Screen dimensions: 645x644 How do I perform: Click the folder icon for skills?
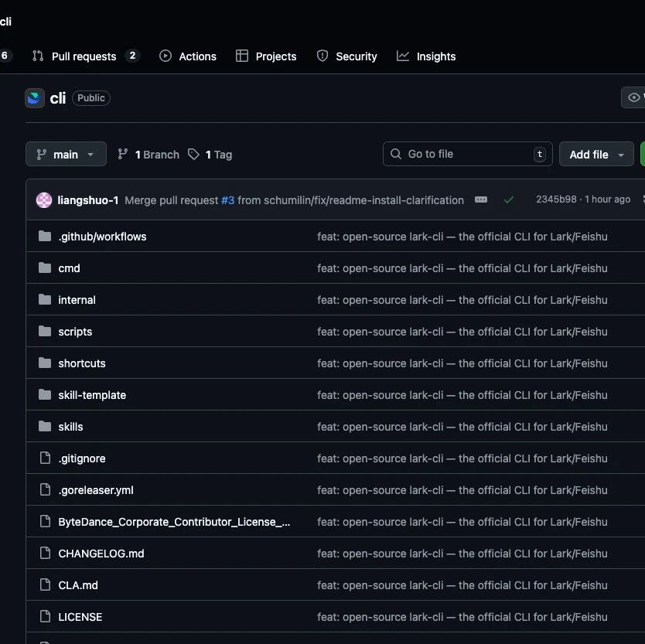pos(45,427)
